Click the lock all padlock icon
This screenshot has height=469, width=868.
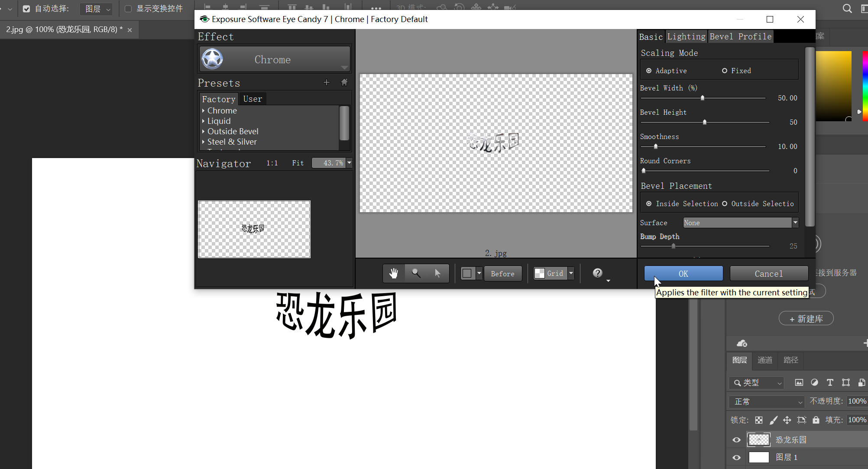pos(816,420)
